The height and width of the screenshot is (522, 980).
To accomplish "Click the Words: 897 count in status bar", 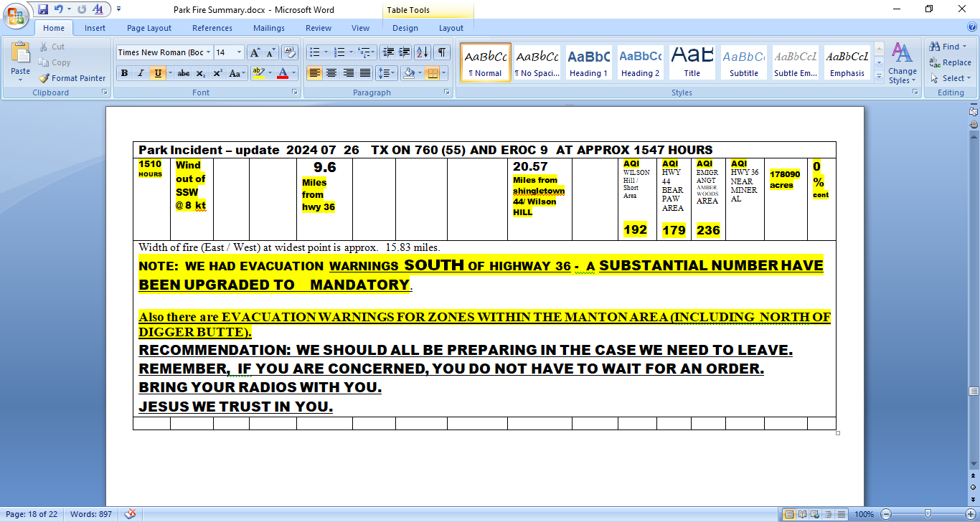I will pos(92,514).
